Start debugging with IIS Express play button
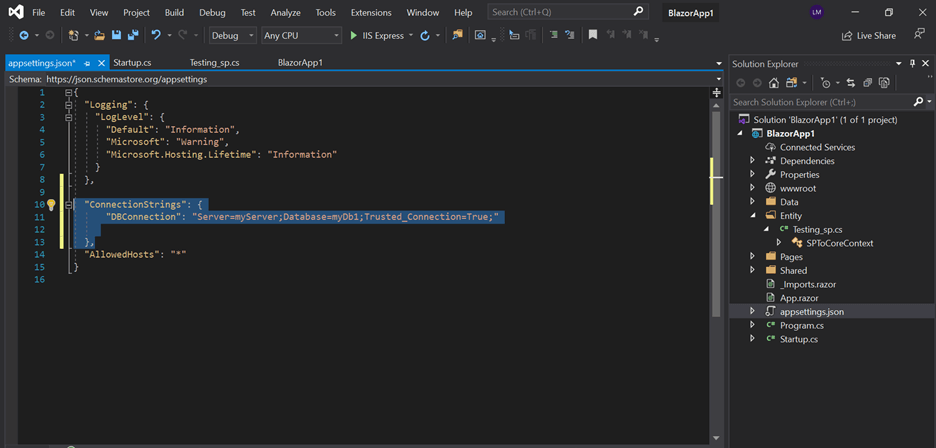This screenshot has height=448, width=936. [x=353, y=35]
